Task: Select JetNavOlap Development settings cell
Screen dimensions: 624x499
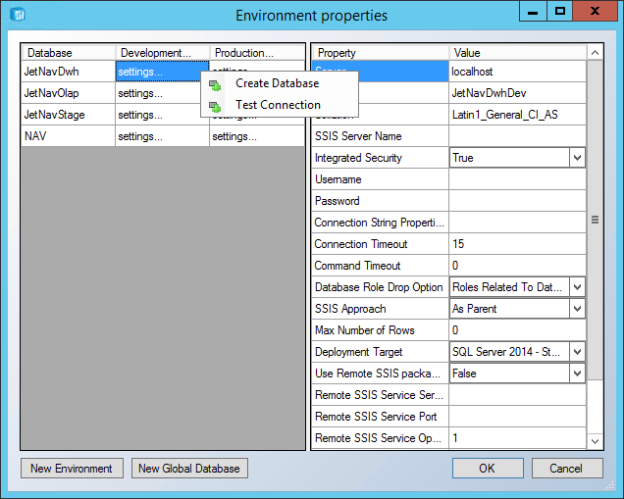Action: pyautogui.click(x=162, y=93)
